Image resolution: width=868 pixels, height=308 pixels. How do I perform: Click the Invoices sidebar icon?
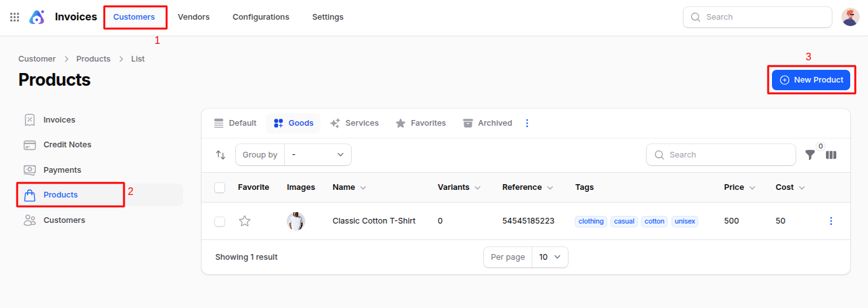tap(30, 120)
